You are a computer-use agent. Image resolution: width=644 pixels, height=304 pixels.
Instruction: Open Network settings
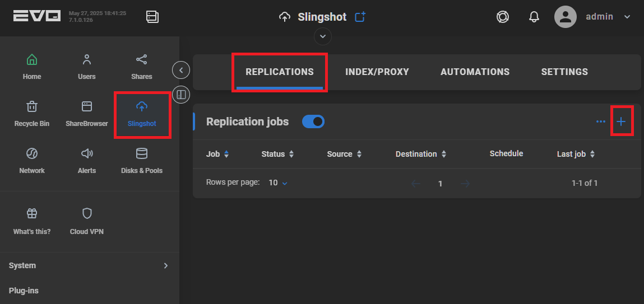point(31,161)
